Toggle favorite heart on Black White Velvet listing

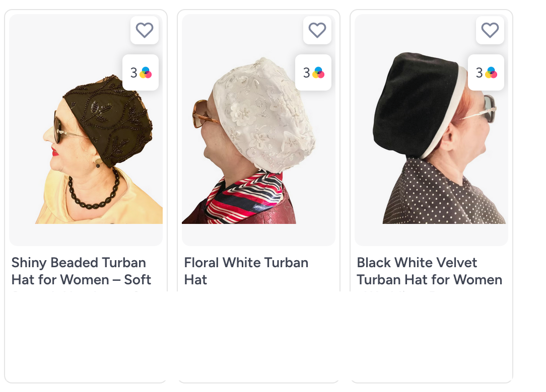coord(490,30)
